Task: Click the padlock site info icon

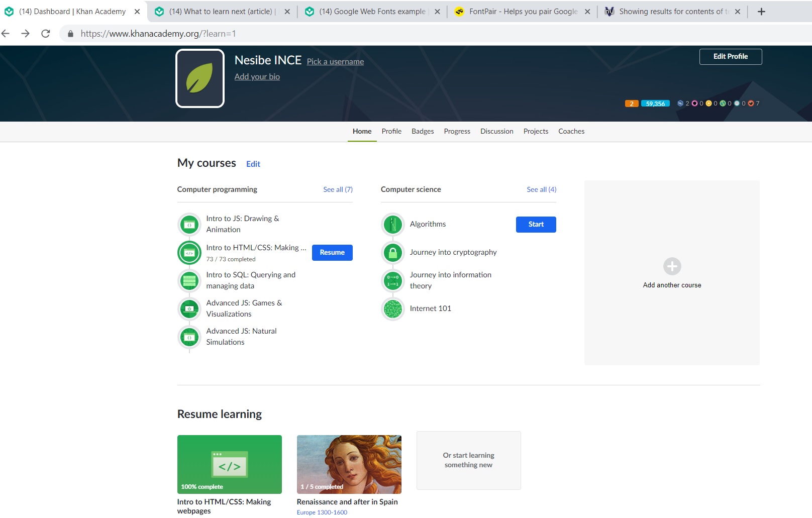Action: point(70,34)
